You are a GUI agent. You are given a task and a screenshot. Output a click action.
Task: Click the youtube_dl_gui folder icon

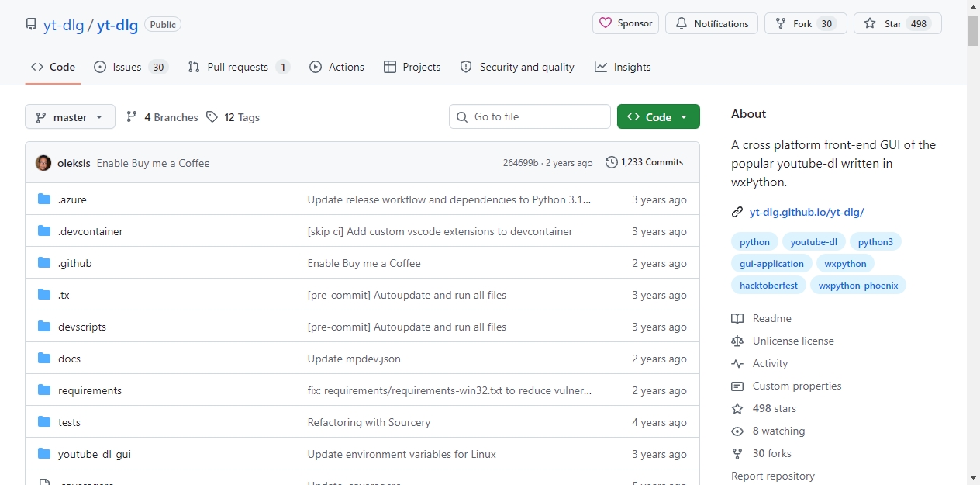(x=44, y=454)
